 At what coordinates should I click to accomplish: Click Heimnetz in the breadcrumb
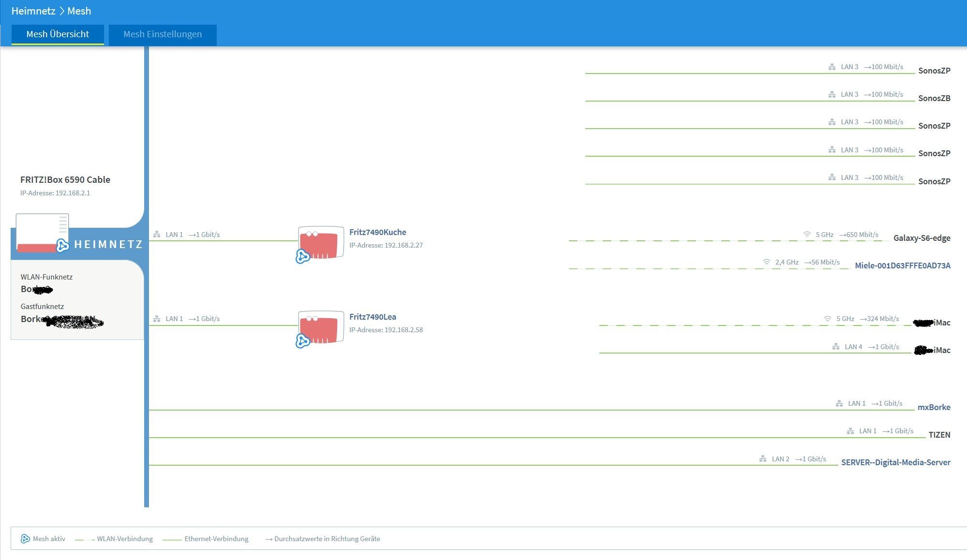coord(33,11)
